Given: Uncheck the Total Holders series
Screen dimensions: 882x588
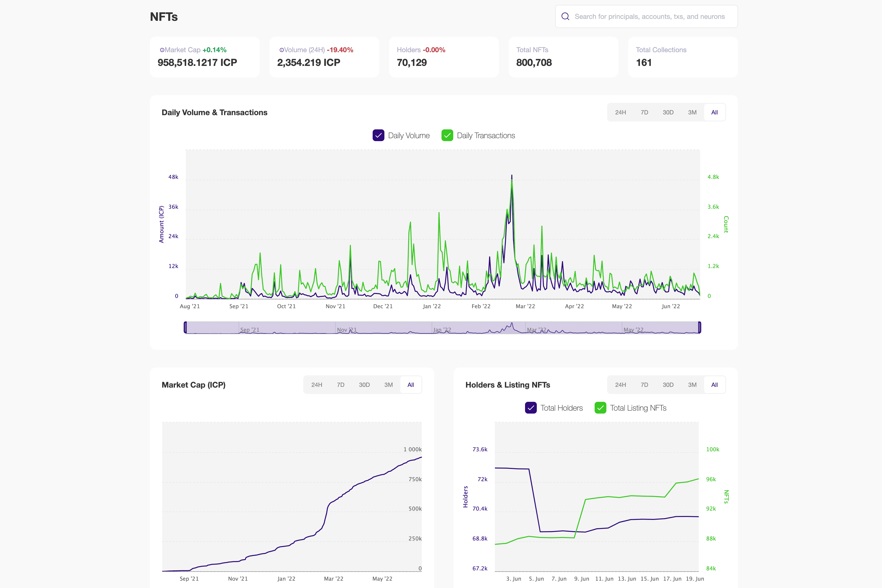Looking at the screenshot, I should coord(531,408).
